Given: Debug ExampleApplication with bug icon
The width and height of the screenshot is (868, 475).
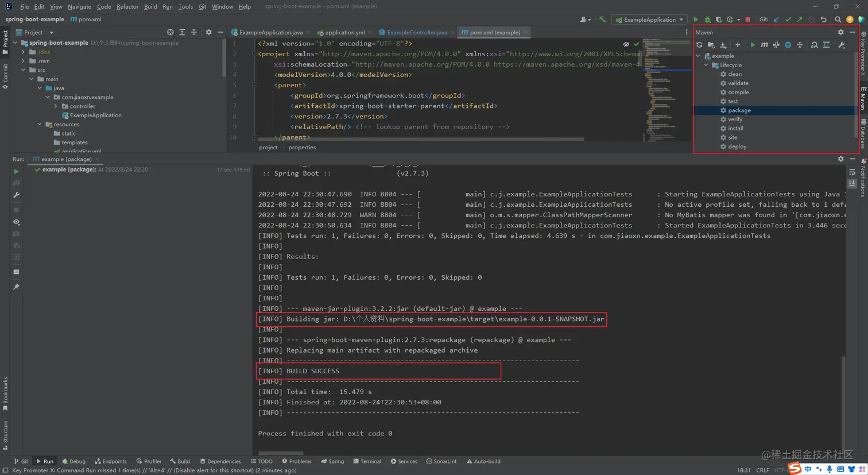Looking at the screenshot, I should tap(707, 20).
